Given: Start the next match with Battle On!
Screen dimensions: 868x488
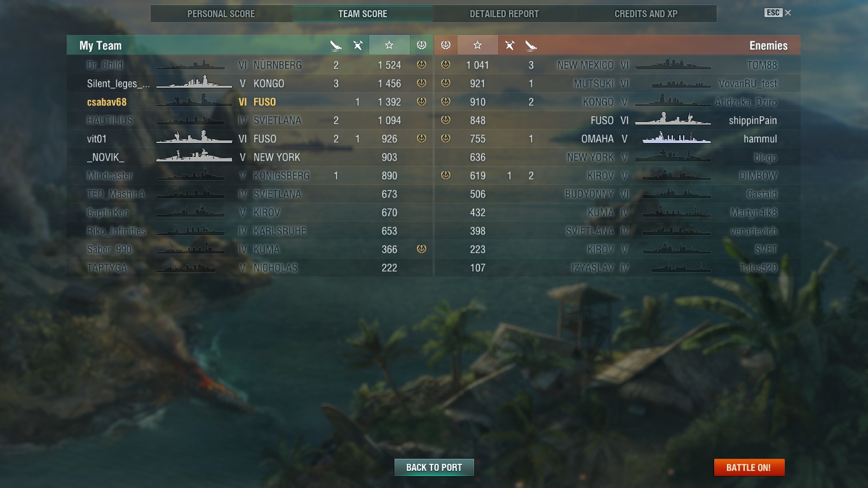Looking at the screenshot, I should coord(749,467).
